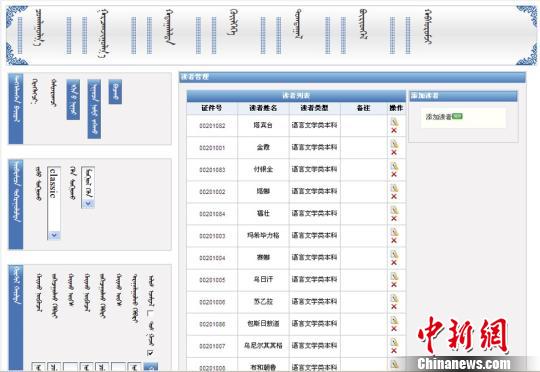Delete reader record 00201001
Viewport: 540px width, 372px height.
(x=394, y=152)
